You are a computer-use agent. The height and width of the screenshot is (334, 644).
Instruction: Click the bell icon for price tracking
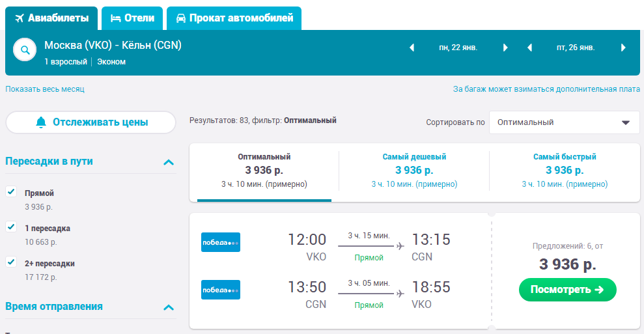(40, 122)
